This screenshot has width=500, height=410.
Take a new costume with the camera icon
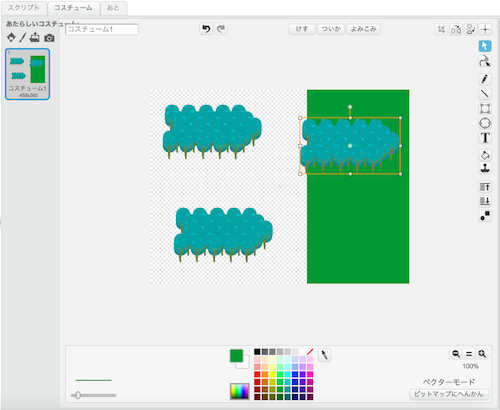[49, 38]
